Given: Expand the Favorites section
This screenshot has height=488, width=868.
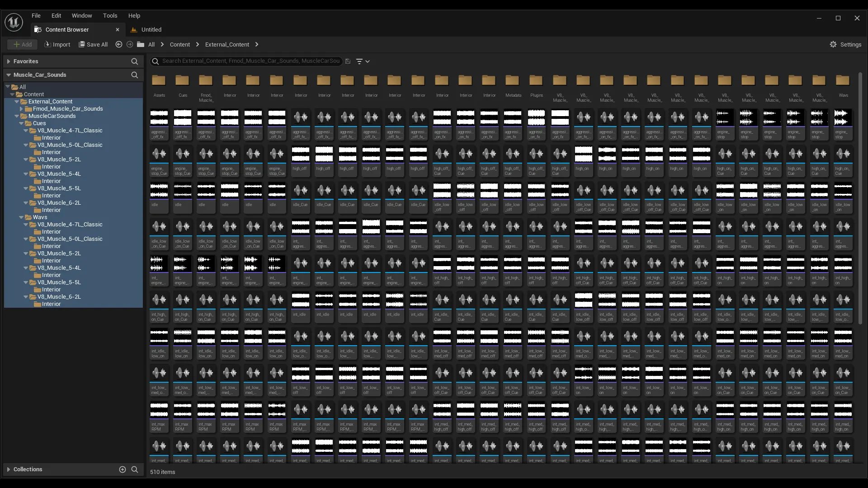Looking at the screenshot, I should 8,61.
